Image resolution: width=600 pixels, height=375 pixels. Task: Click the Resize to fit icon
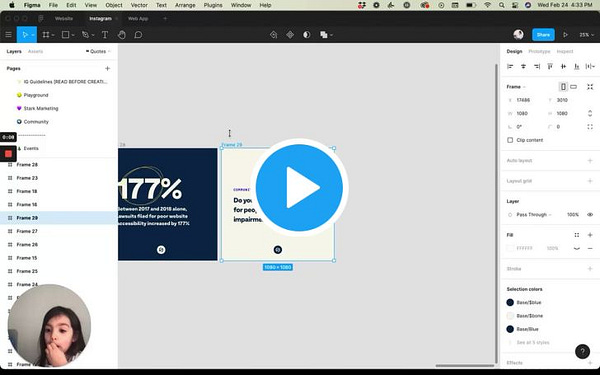(x=590, y=87)
